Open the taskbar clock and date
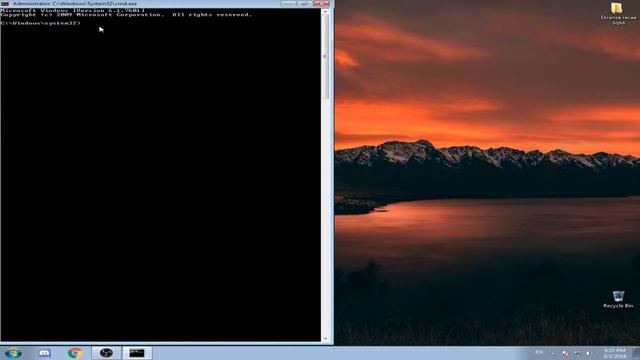This screenshot has height=360, width=640. coord(615,353)
